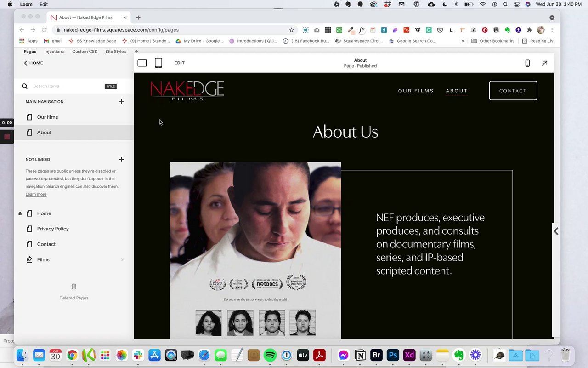Open the Evernote Web Clipper extension
588x368 pixels.
click(507, 30)
